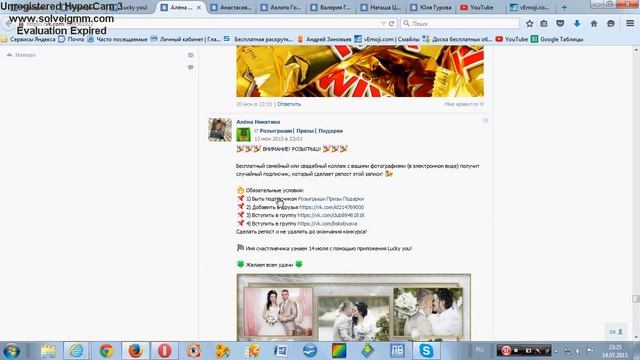Follow the Розыгрыши Призы Подарки condition link
Image resolution: width=640 pixels, height=360 pixels.
[x=331, y=199]
